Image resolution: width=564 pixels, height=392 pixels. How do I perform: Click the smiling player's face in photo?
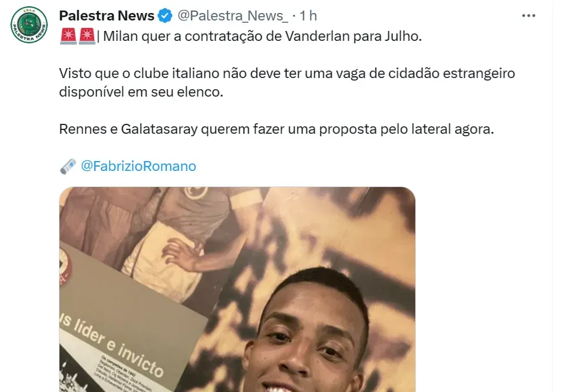tap(306, 341)
